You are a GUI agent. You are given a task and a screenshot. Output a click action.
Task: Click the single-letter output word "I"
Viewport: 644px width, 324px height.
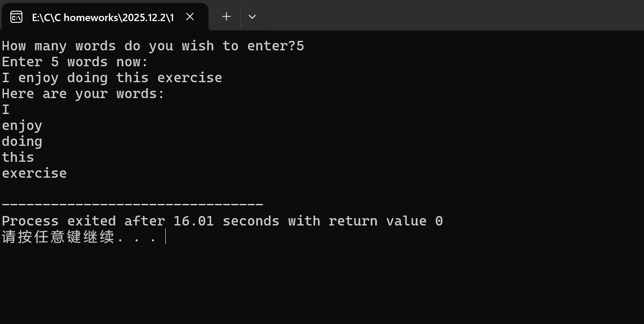click(6, 110)
